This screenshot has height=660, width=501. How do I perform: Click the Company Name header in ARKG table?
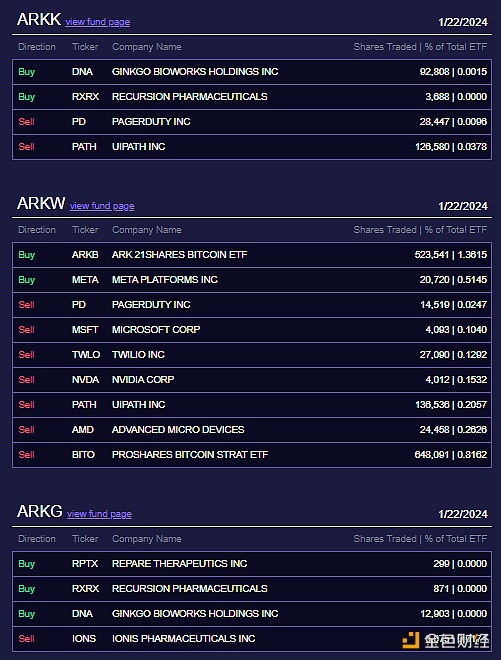147,539
